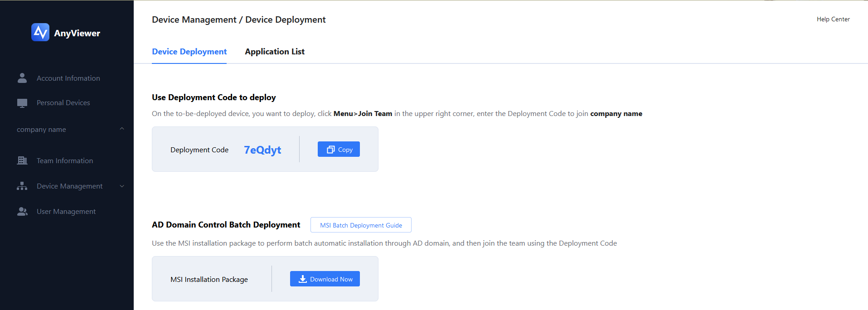The width and height of the screenshot is (868, 310).
Task: Expand the Device Management chevron arrow
Action: coord(122,186)
